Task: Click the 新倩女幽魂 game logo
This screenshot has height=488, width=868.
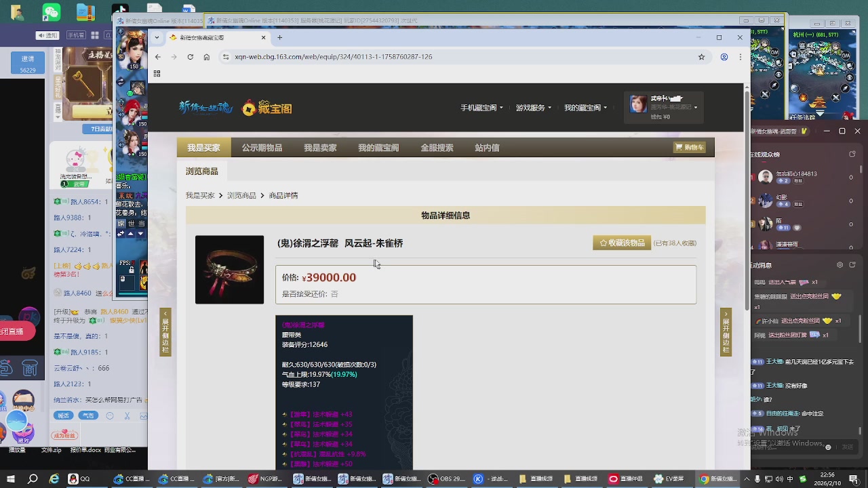Action: (206, 107)
